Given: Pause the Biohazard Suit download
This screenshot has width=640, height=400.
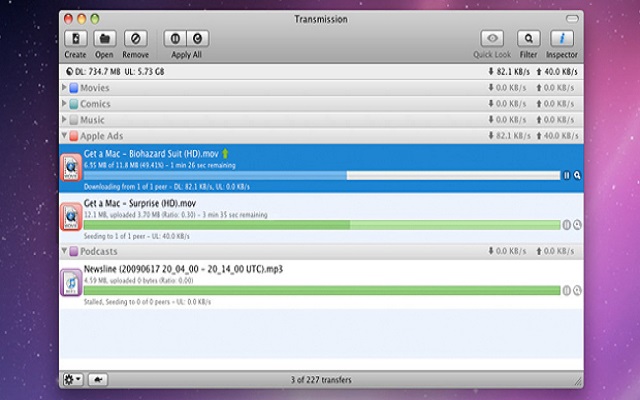Looking at the screenshot, I should point(566,175).
